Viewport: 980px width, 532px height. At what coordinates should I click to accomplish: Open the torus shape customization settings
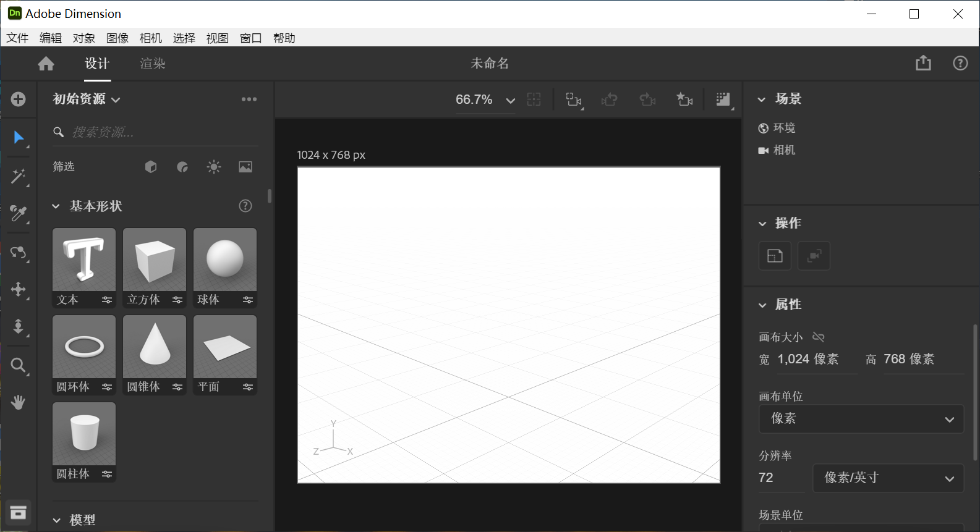[x=107, y=387]
